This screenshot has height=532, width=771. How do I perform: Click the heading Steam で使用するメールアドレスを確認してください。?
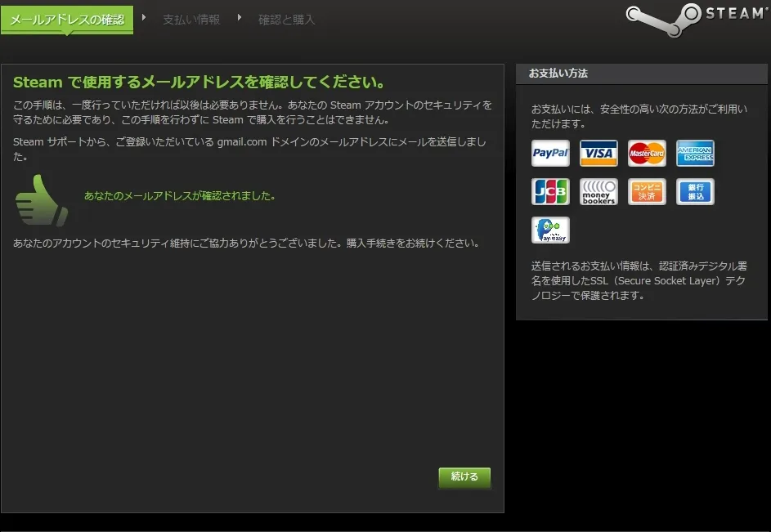199,82
